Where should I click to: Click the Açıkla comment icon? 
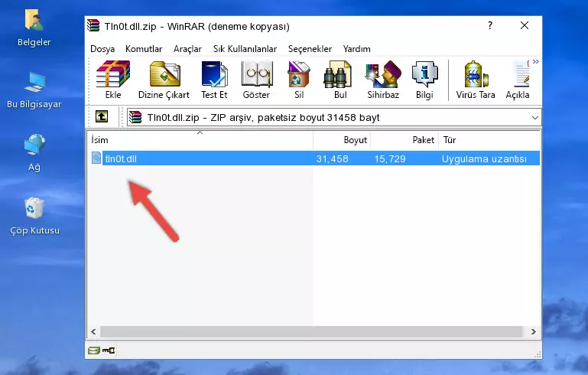pyautogui.click(x=518, y=80)
